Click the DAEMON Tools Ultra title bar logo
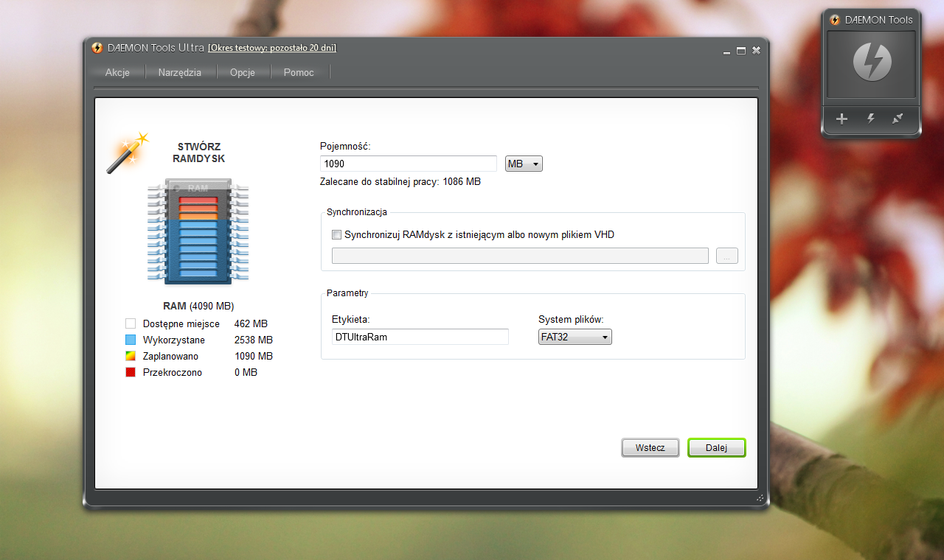 tap(97, 48)
